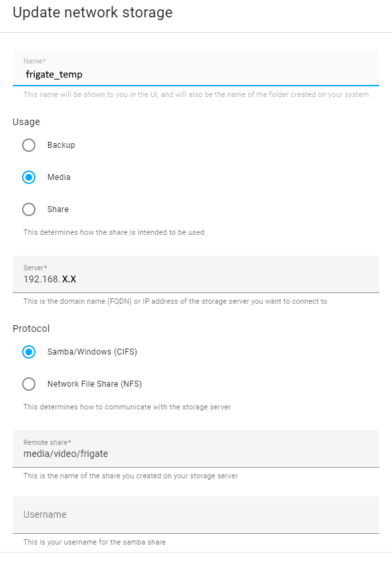
Task: Click the Update network storage title
Action: [92, 12]
